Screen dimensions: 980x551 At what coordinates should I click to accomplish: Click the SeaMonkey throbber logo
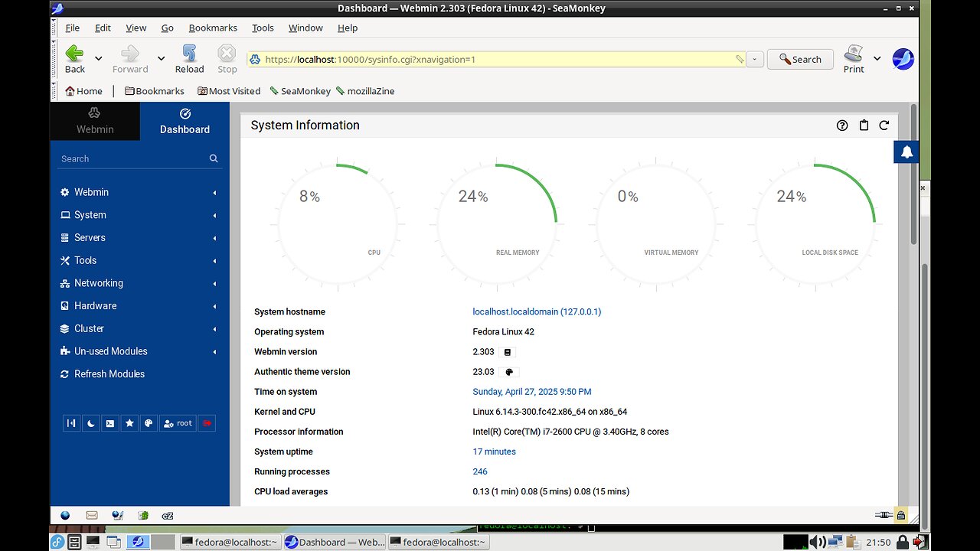[x=903, y=59]
